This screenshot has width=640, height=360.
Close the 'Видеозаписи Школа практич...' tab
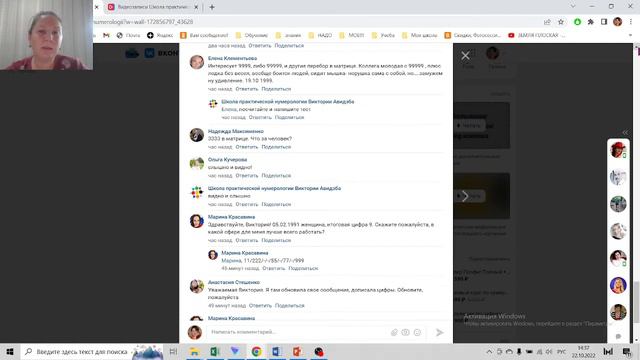point(196,7)
